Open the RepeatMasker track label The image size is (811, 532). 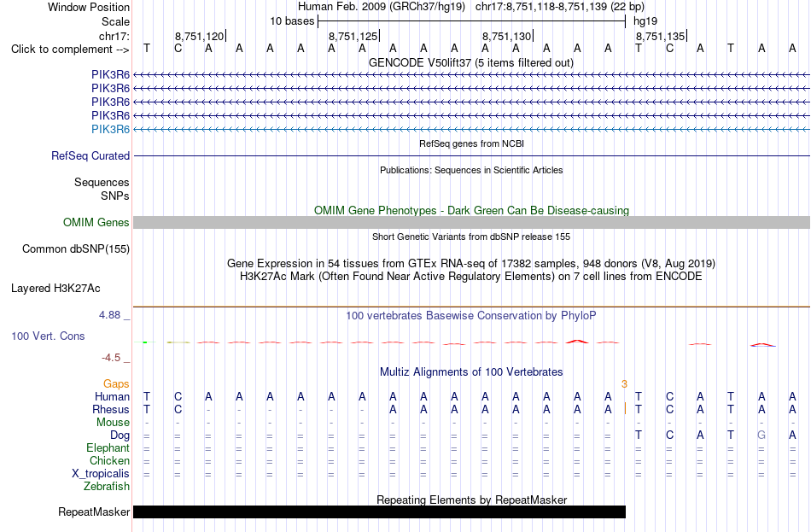tap(94, 512)
